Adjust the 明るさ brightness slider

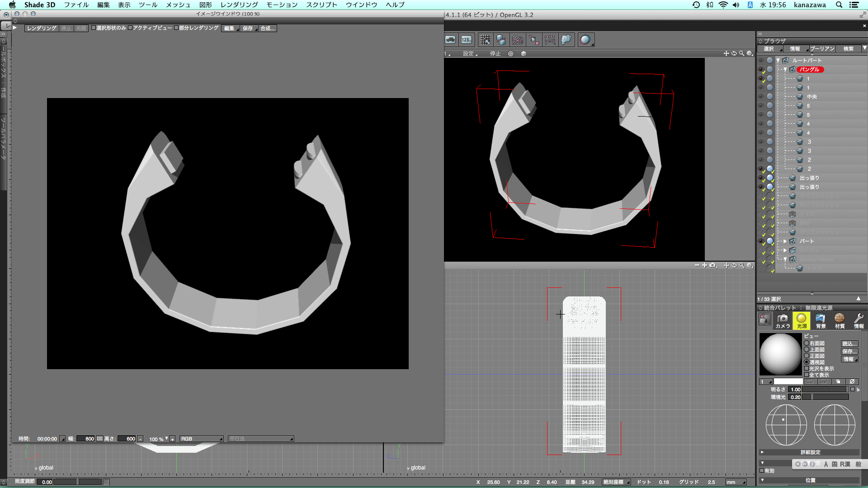click(x=826, y=389)
